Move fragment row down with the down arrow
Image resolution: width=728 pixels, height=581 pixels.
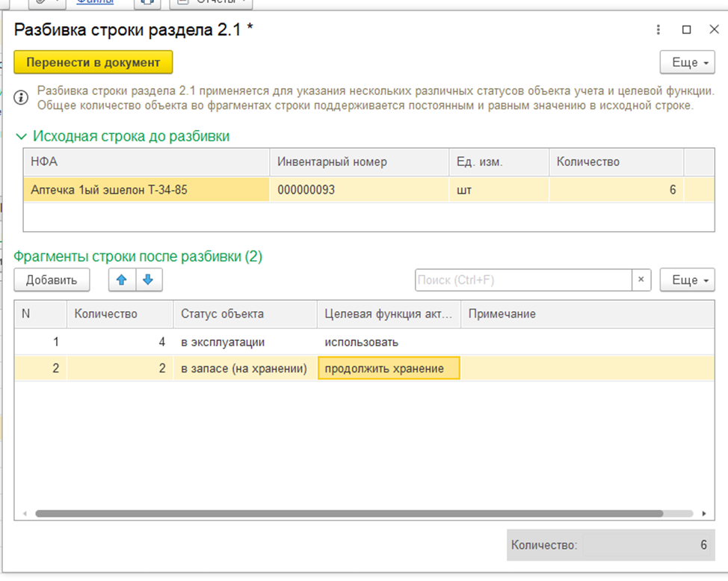[x=149, y=280]
